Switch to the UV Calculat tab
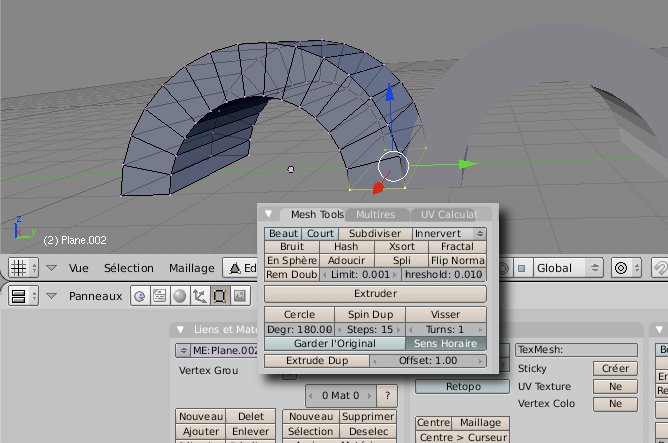 (x=449, y=214)
